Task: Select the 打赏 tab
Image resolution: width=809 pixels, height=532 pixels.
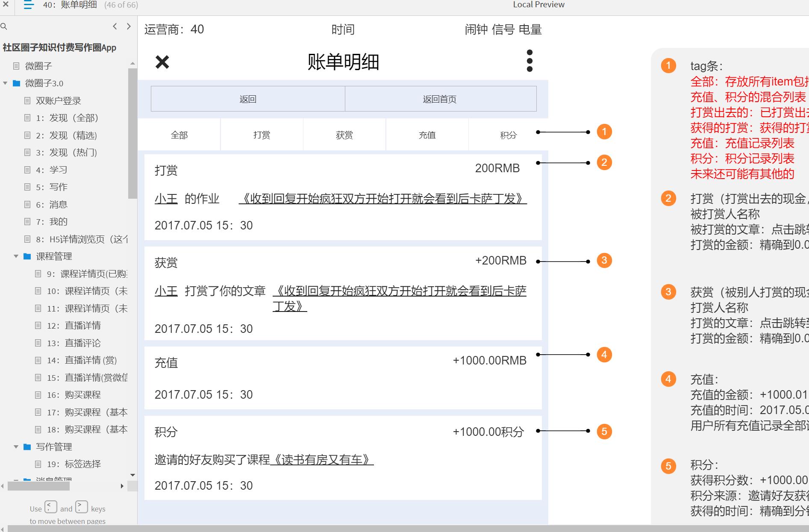Action: (x=262, y=135)
